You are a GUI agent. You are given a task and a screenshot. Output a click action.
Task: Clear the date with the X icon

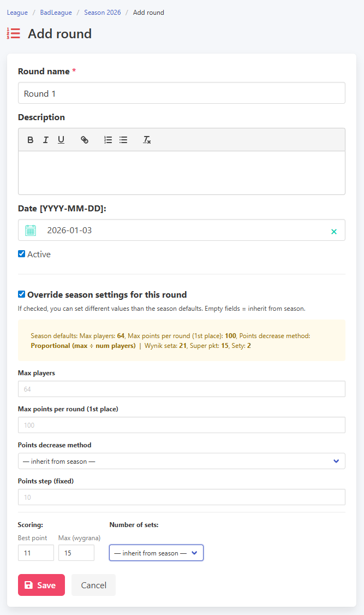(334, 232)
